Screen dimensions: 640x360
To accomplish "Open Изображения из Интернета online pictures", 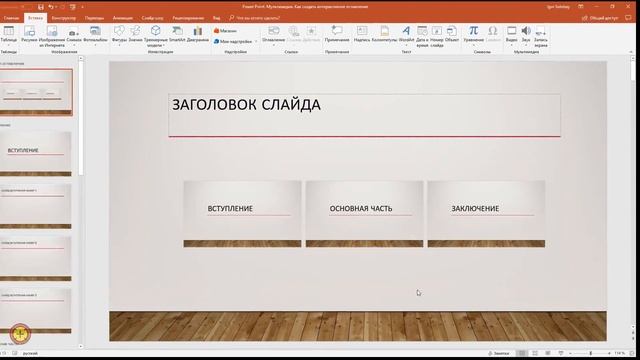I will pyautogui.click(x=52, y=36).
